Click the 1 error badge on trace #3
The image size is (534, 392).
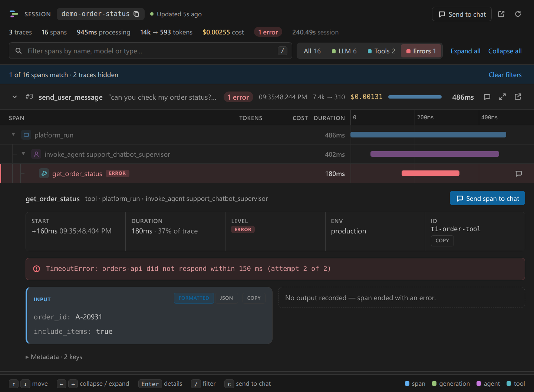(x=238, y=97)
